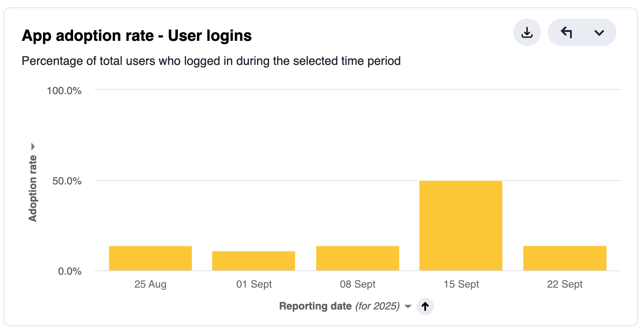Open the chevron dropdown beside back arrow
Image resolution: width=644 pixels, height=331 pixels.
pyautogui.click(x=599, y=33)
